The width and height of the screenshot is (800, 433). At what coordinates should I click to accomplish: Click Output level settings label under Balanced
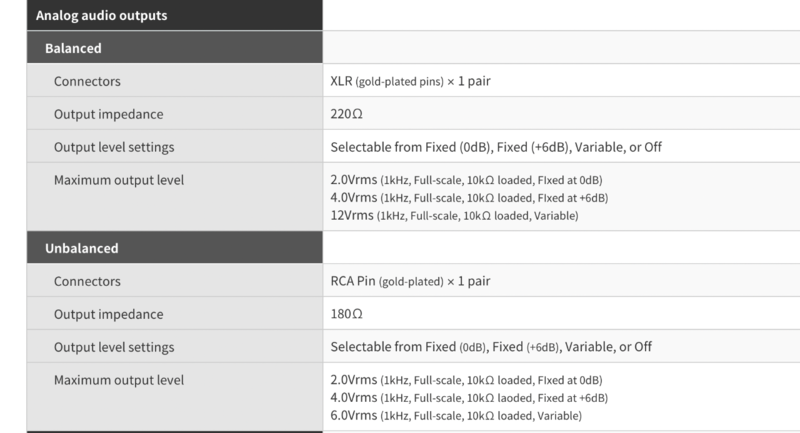click(x=114, y=147)
